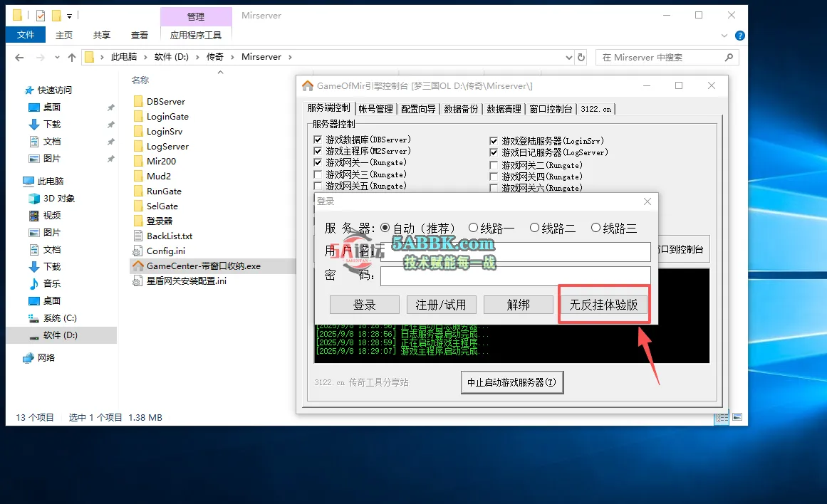Open the 主页 ribbon tab
Viewport: 827px width, 504px height.
(64, 35)
